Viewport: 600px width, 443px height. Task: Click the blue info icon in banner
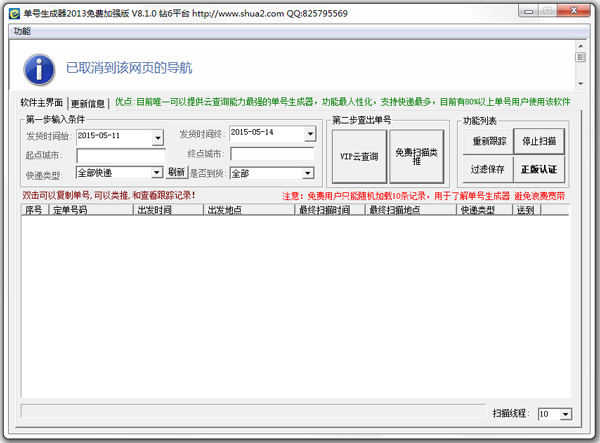pos(39,68)
